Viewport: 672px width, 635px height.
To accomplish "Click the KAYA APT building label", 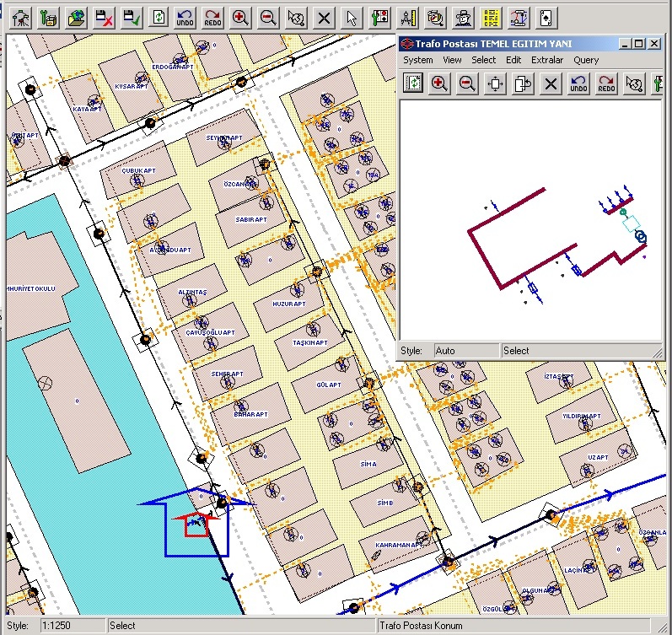I will (87, 109).
